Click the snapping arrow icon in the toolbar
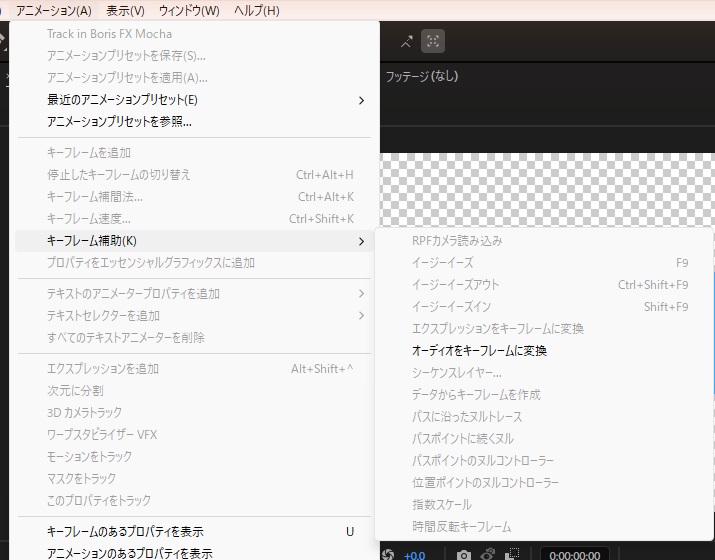 click(x=406, y=41)
